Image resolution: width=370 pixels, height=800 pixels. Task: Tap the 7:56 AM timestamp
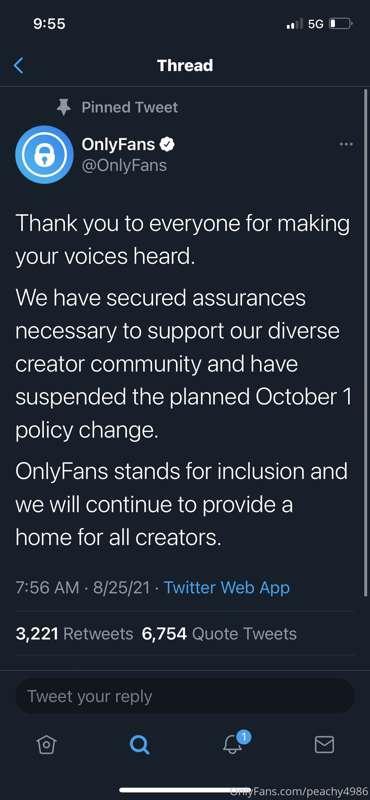coord(47,587)
